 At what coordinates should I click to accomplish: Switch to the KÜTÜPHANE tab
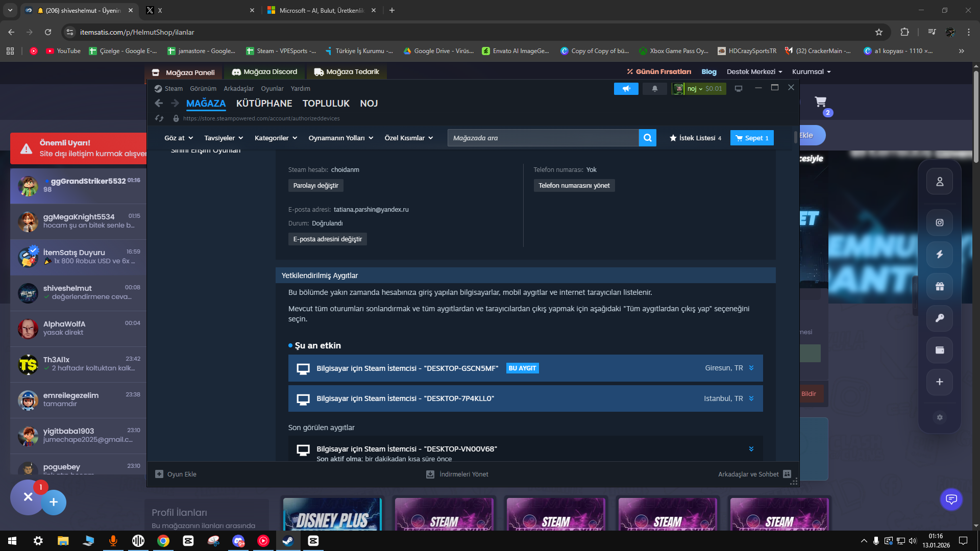(x=264, y=104)
